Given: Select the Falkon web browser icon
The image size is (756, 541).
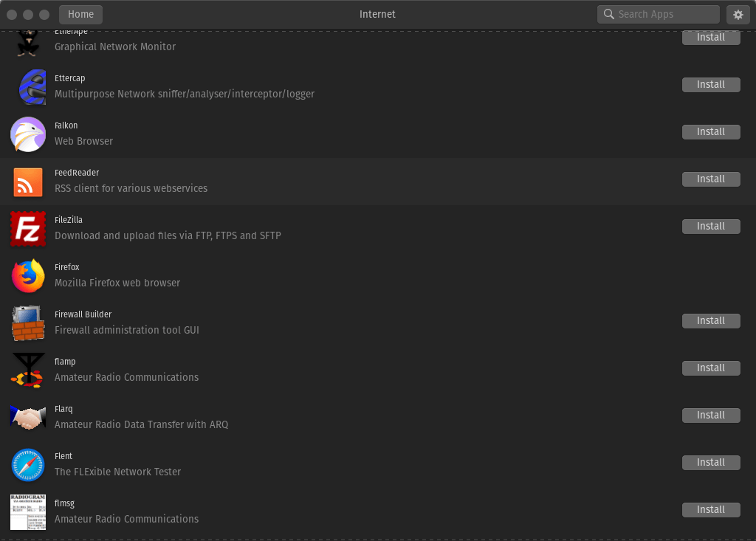Looking at the screenshot, I should point(27,134).
